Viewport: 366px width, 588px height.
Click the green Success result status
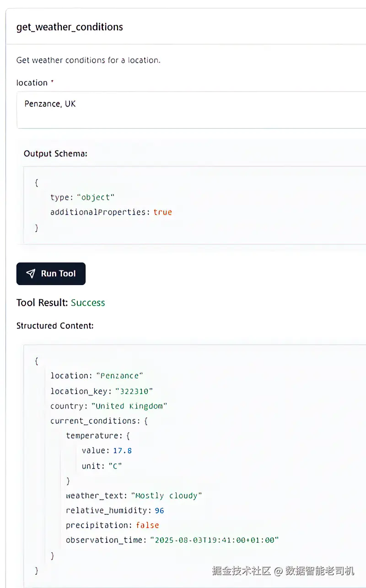(88, 303)
